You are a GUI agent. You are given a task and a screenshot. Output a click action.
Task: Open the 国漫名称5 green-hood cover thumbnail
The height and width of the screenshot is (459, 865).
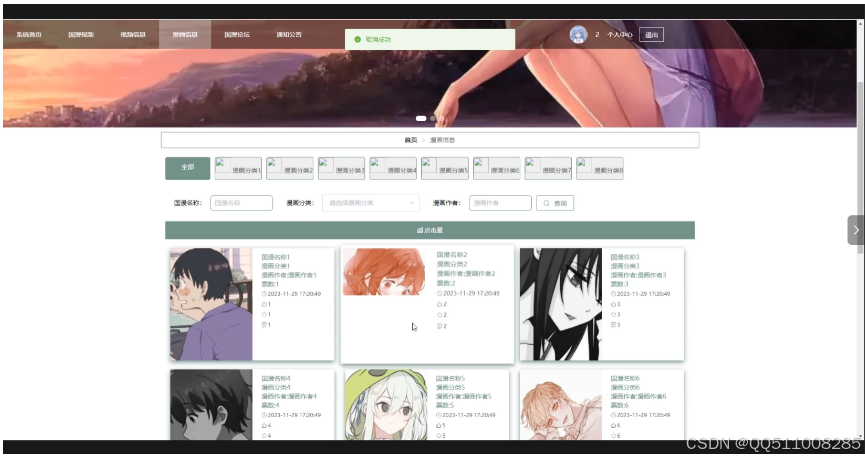tap(386, 405)
